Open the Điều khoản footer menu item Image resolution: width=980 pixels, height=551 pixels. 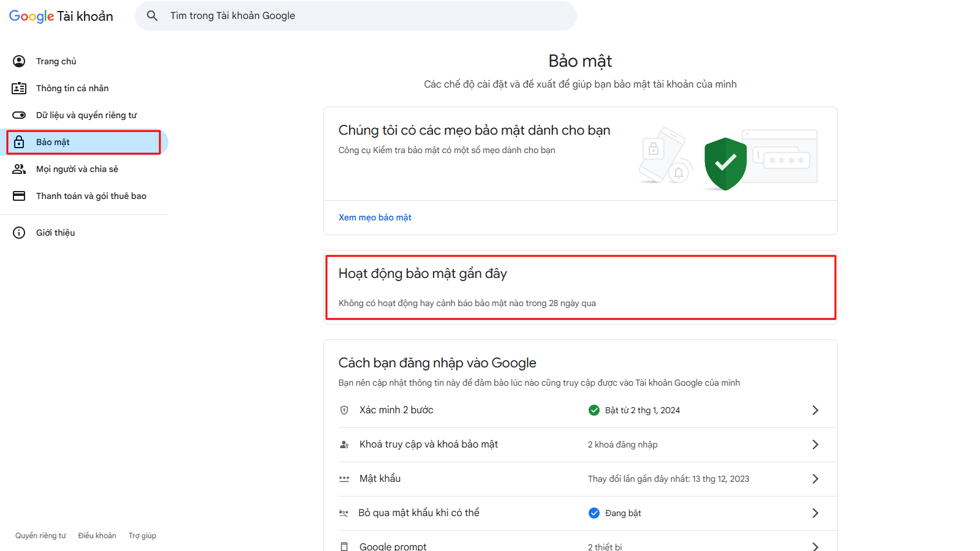pyautogui.click(x=97, y=535)
